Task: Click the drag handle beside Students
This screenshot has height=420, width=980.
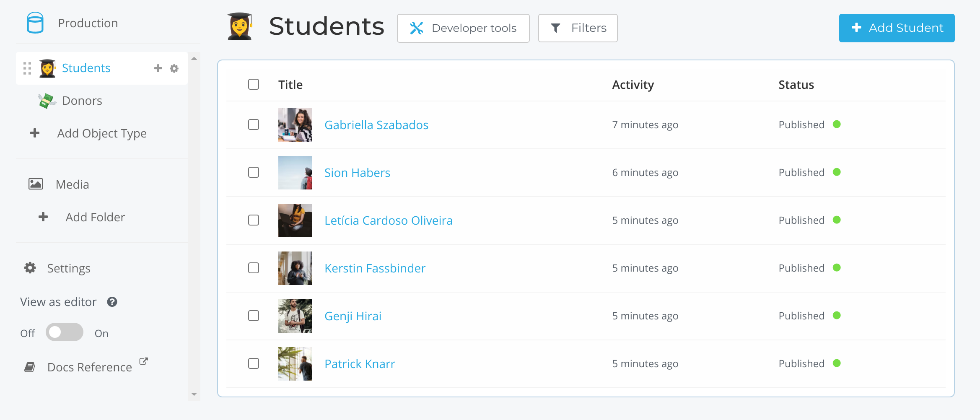Action: tap(27, 68)
